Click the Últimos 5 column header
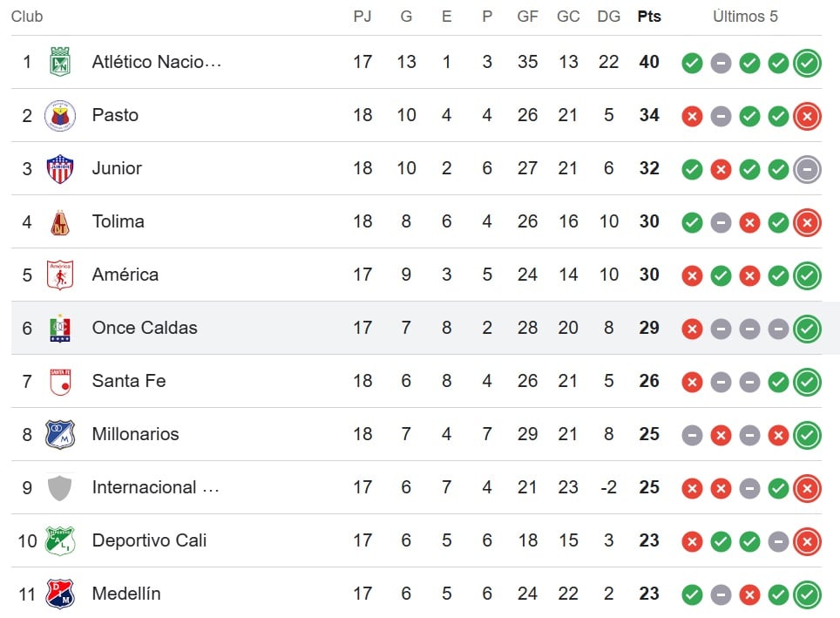The width and height of the screenshot is (840, 618). pyautogui.click(x=746, y=16)
